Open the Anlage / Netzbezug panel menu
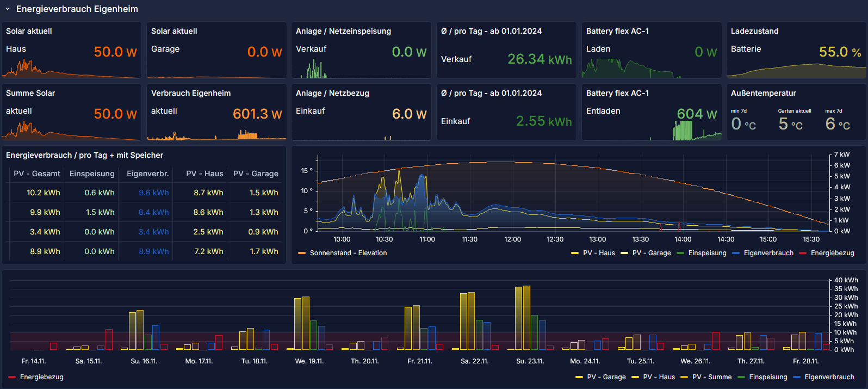Screen dimensions: 868x389 point(332,94)
